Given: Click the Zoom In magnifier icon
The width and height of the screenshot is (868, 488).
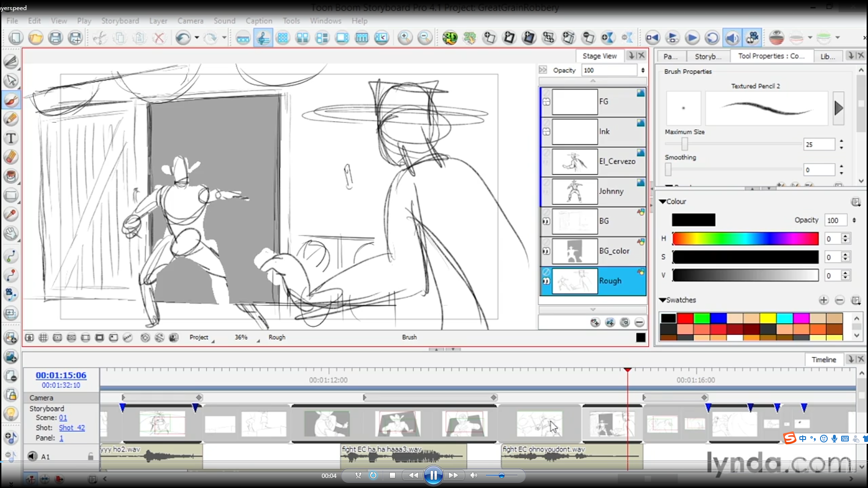Looking at the screenshot, I should [405, 37].
